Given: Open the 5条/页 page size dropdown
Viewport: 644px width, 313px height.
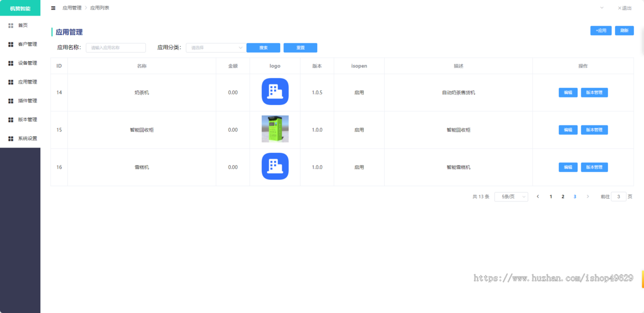Looking at the screenshot, I should pos(511,197).
